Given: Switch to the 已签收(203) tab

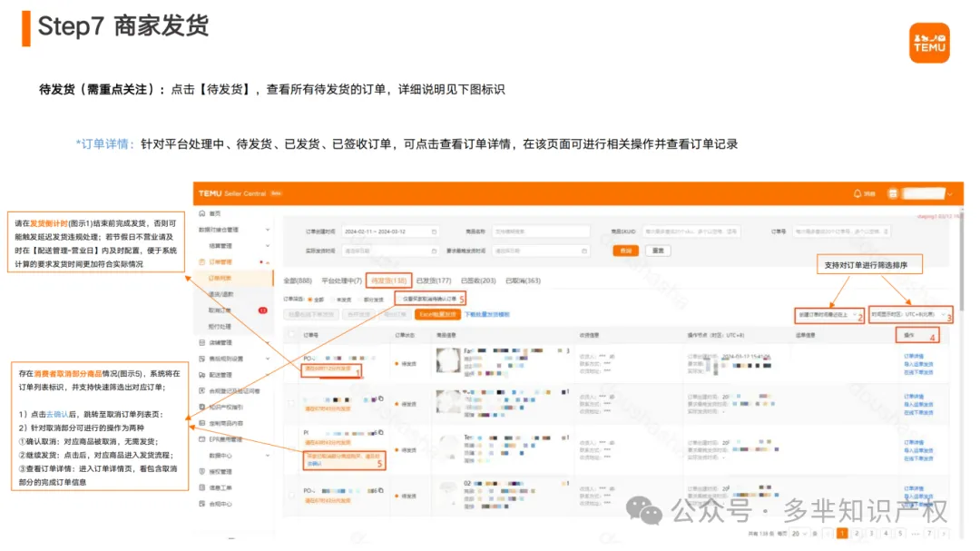Looking at the screenshot, I should 478,280.
